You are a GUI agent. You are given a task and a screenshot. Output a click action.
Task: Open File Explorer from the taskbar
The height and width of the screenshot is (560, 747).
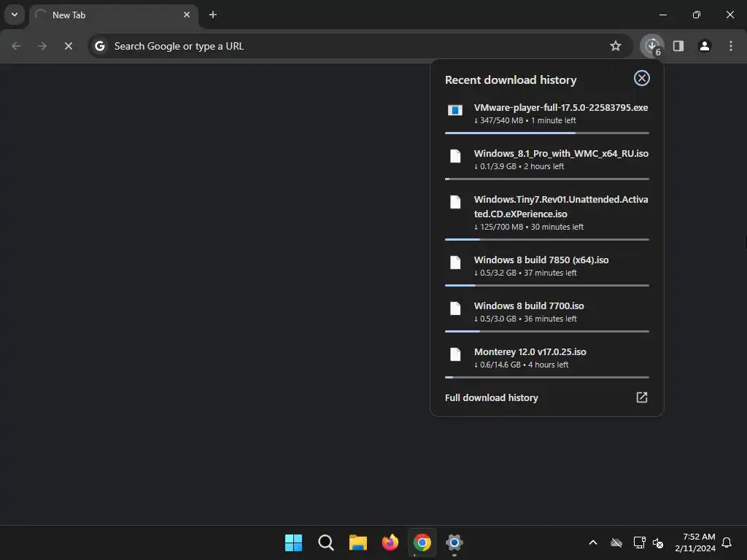pyautogui.click(x=357, y=542)
